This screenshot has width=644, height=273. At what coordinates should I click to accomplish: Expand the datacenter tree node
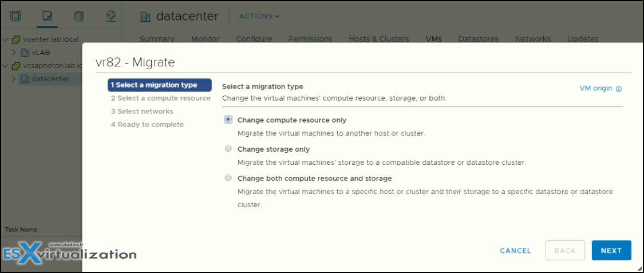[x=14, y=79]
